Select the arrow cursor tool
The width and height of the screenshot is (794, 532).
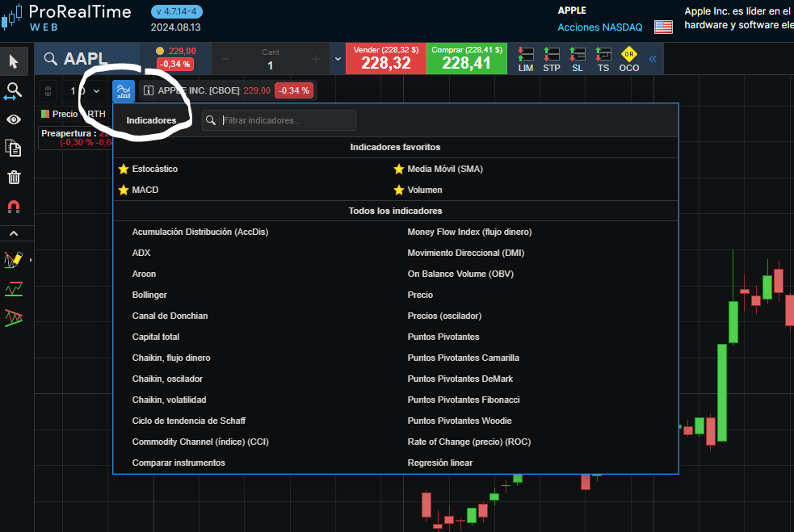pos(14,61)
